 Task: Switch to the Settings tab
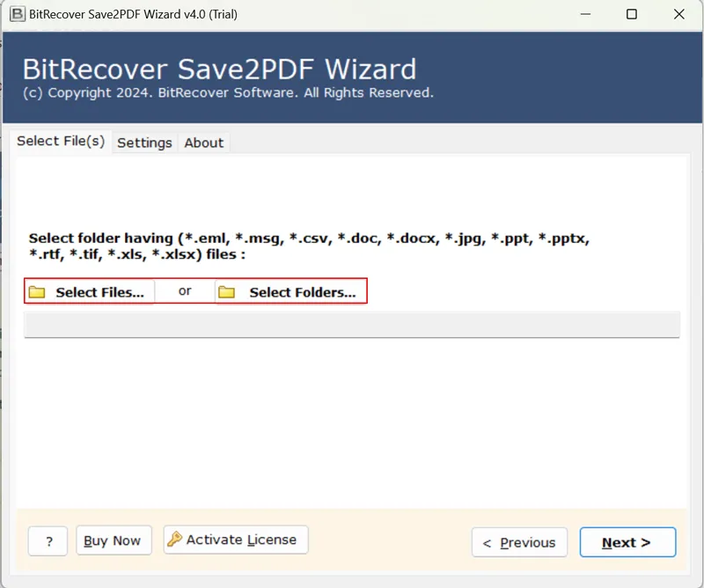(144, 143)
